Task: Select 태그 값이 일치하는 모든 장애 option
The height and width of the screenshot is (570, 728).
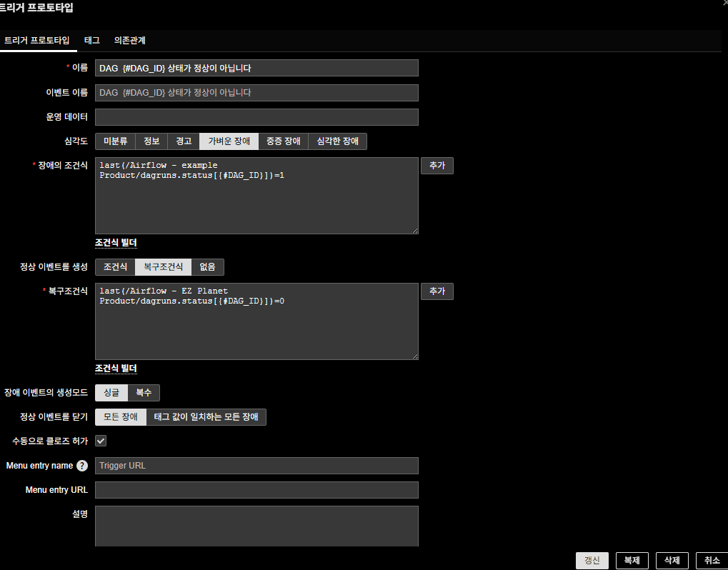Action: point(206,417)
